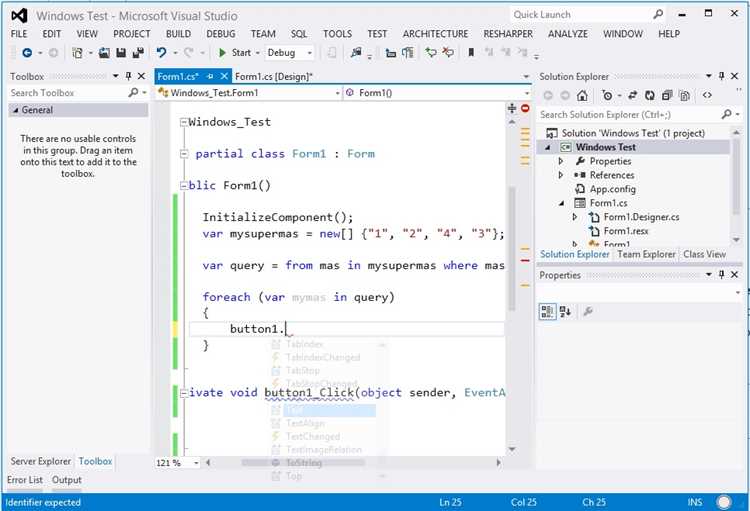This screenshot has width=750, height=511.
Task: Refresh Solution Explorer with refresh icon
Action: pyautogui.click(x=650, y=96)
